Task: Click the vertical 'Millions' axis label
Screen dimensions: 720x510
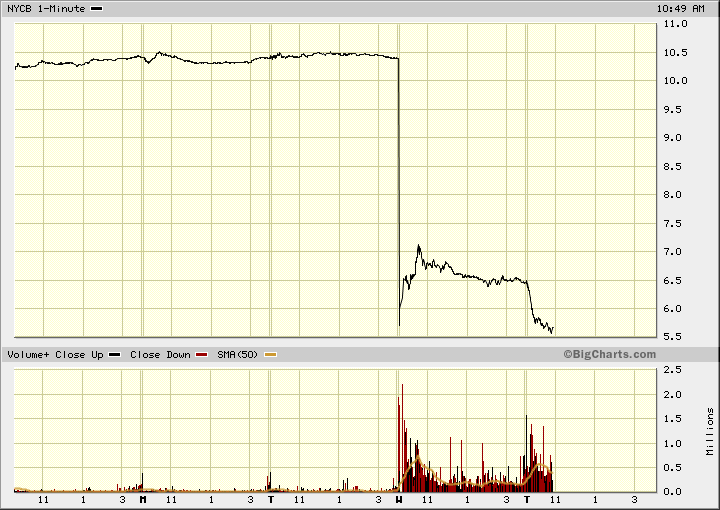Action: click(x=710, y=431)
